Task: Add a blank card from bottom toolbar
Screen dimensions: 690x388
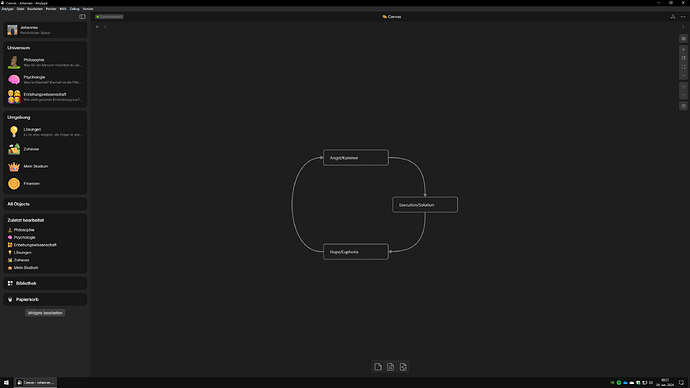Action: tap(378, 367)
